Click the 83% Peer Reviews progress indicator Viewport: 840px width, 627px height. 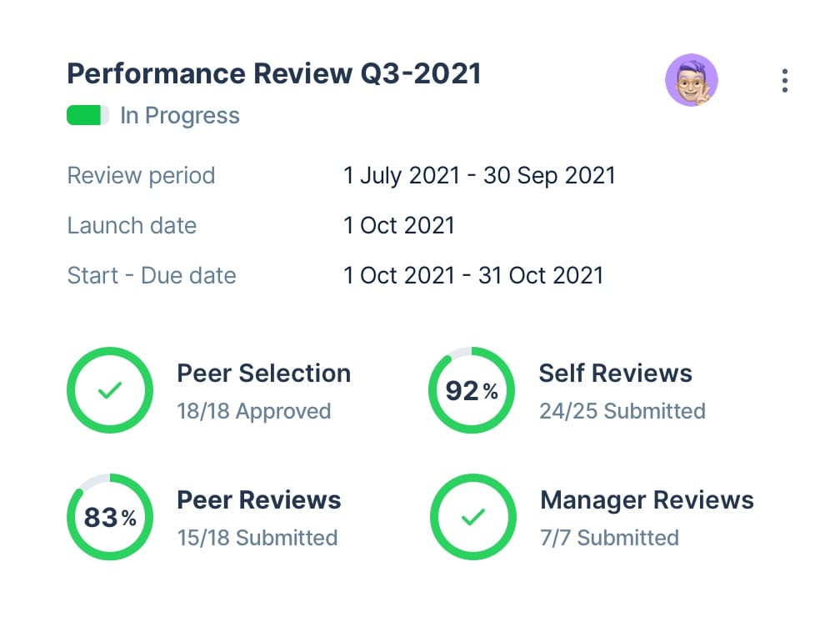pos(110,516)
